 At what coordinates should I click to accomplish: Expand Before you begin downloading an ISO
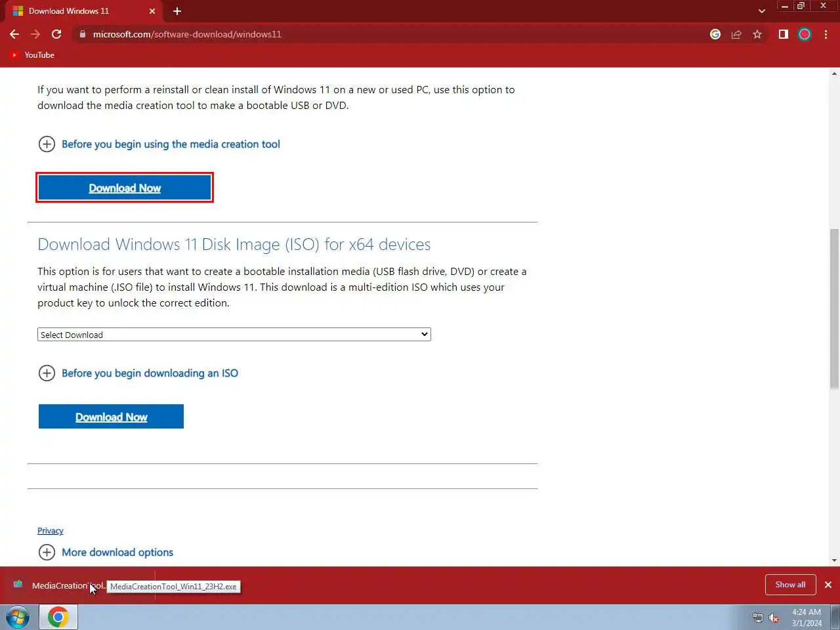138,373
